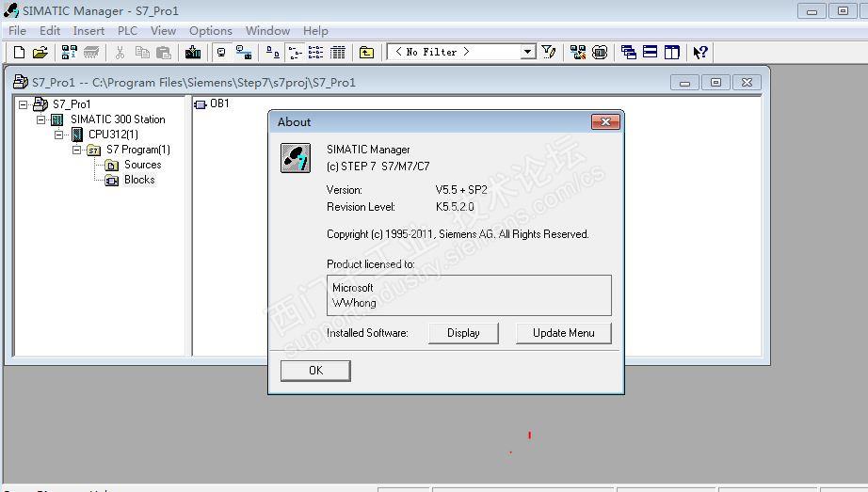Click the Copy toolbar icon
Viewport: 868px width, 492px height.
pyautogui.click(x=142, y=53)
